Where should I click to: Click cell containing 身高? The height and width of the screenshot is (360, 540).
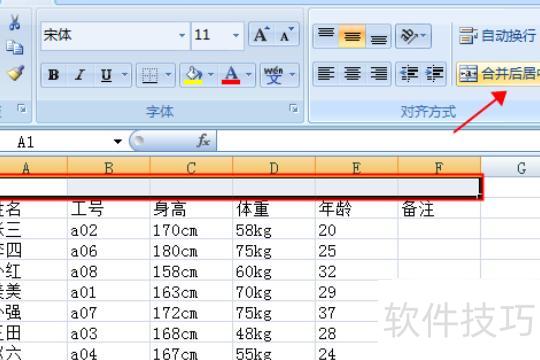point(191,208)
